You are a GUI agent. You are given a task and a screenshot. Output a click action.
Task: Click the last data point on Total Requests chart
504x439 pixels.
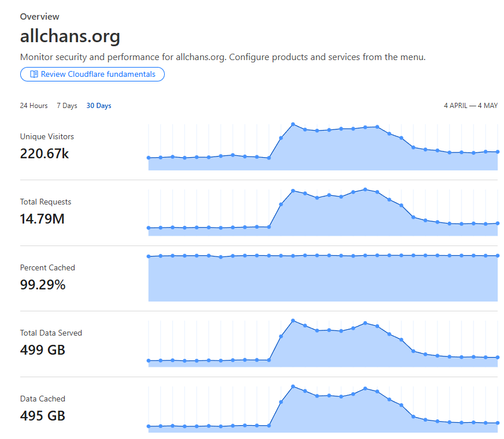(x=498, y=223)
